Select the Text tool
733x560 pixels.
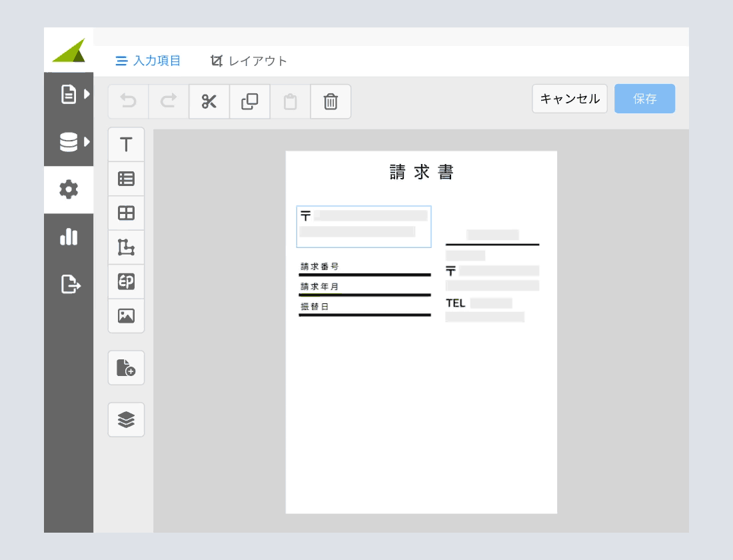pyautogui.click(x=126, y=143)
